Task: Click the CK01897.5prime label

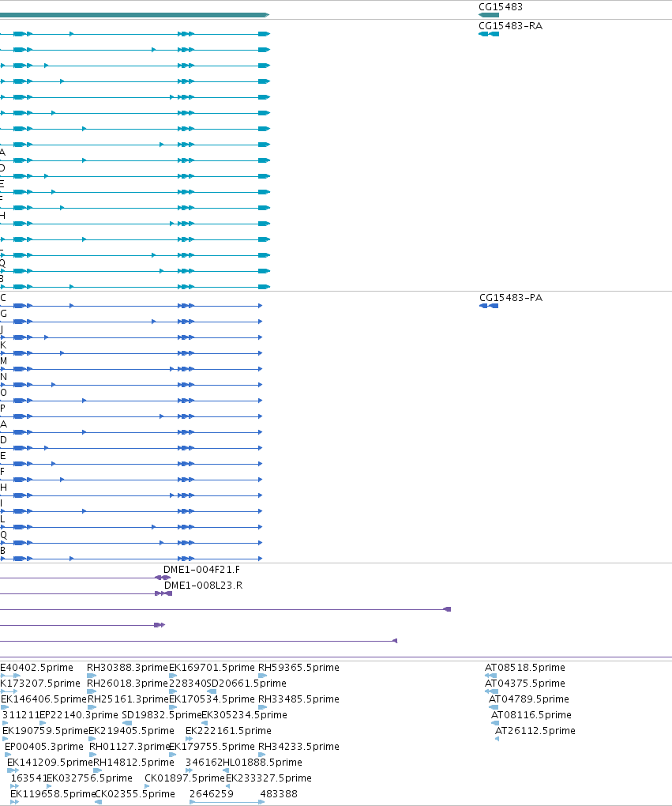Action: click(x=185, y=778)
